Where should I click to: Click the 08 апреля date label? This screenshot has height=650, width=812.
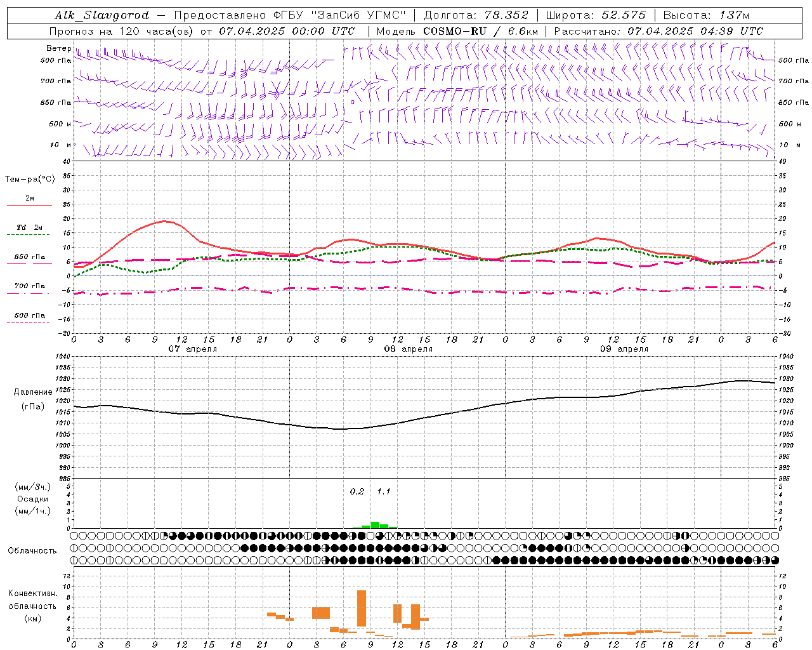point(409,349)
